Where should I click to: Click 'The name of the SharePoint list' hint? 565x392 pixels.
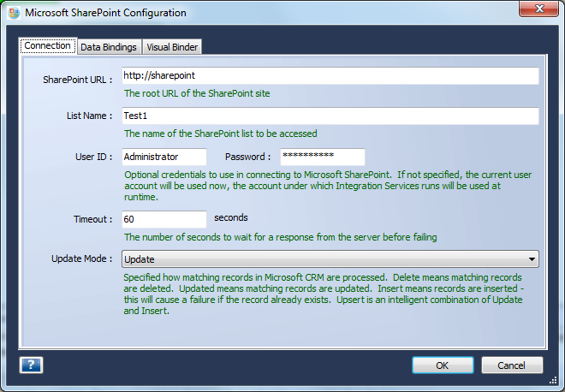pos(221,134)
